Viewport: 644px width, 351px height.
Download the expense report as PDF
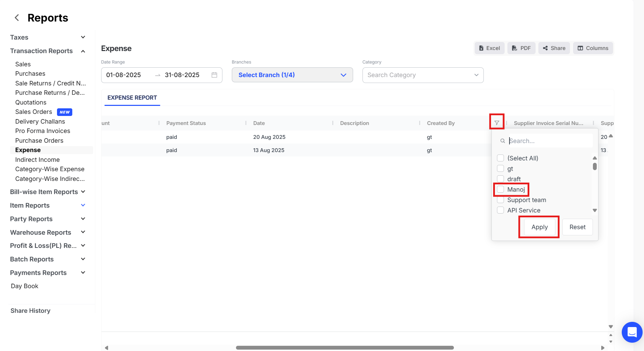(521, 48)
